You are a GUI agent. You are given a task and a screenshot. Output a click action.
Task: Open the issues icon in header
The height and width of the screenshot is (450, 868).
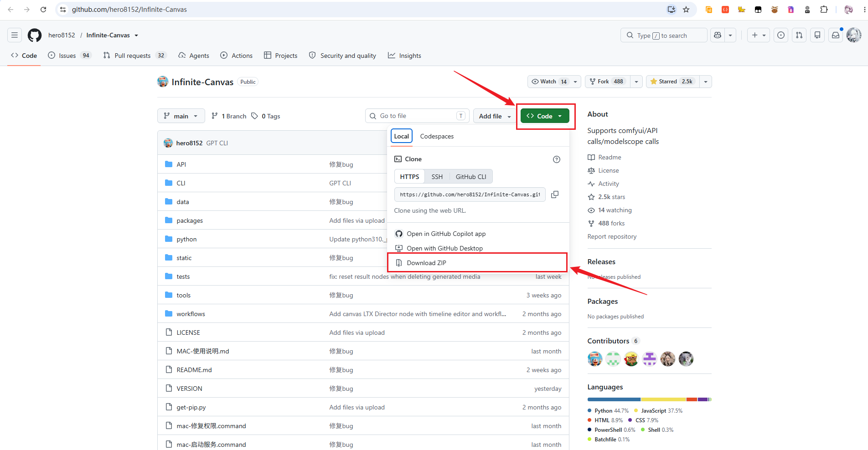coord(781,35)
